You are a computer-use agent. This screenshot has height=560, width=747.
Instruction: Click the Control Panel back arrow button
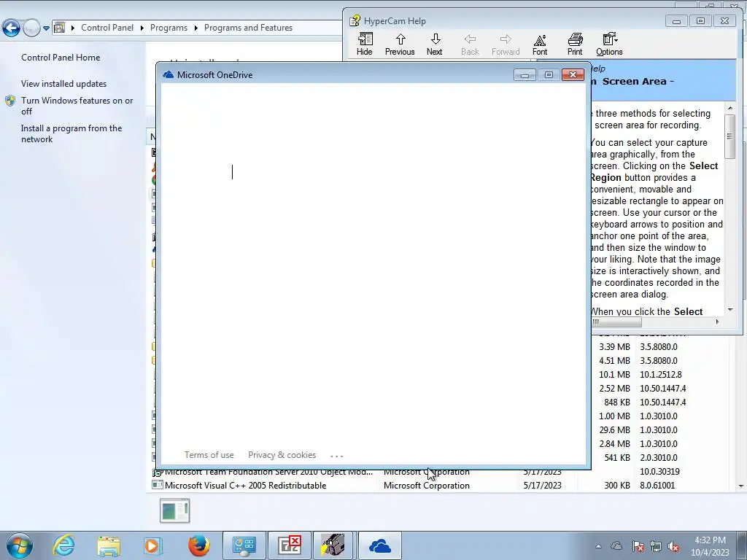(x=11, y=28)
